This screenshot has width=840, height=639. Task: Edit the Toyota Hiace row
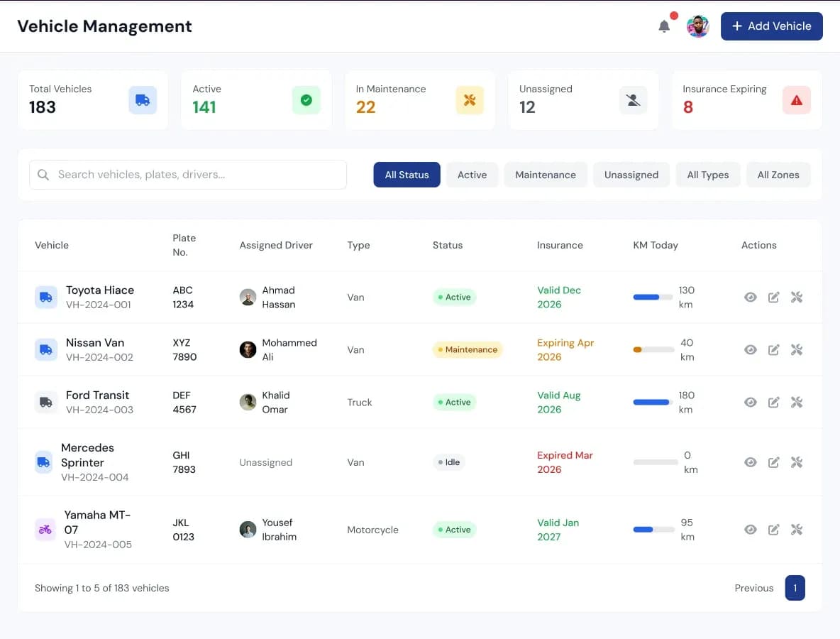click(773, 297)
